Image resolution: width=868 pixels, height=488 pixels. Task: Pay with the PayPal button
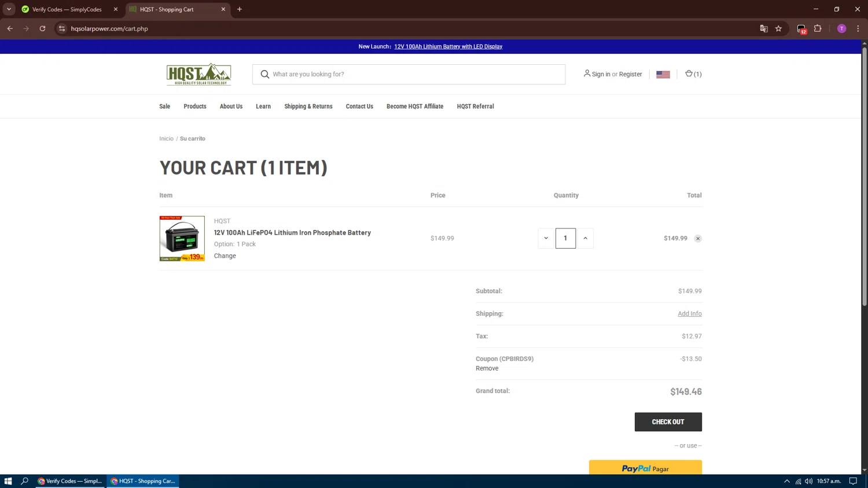click(645, 467)
